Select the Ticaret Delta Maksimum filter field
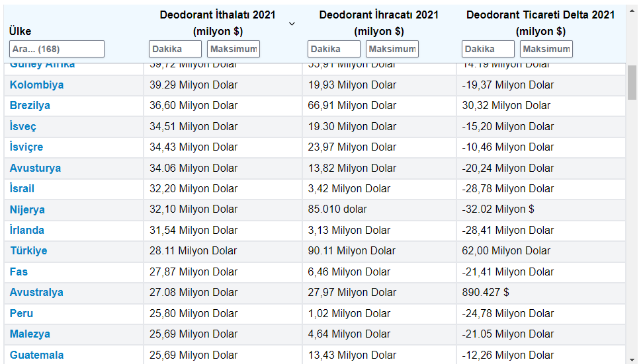Viewport: 643px width, 364px height. (x=546, y=49)
